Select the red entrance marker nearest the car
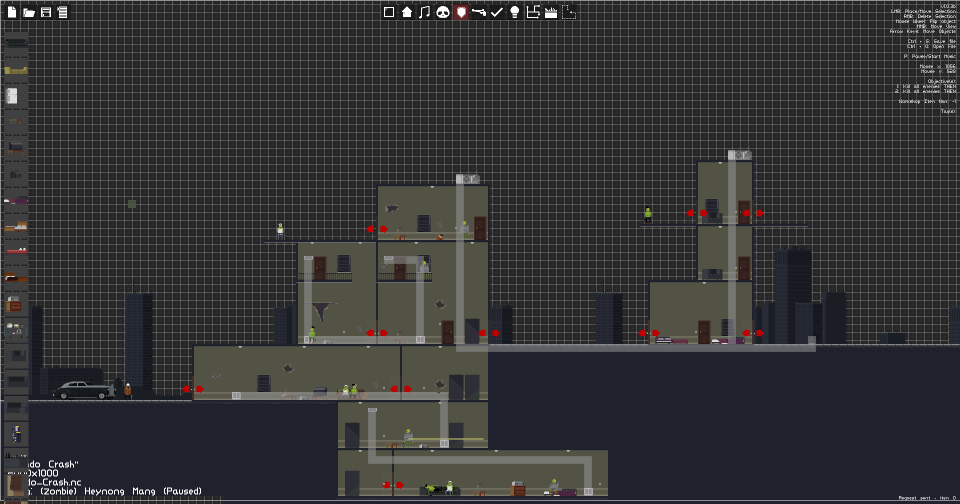Viewport: 960px width, 504px height. point(193,389)
